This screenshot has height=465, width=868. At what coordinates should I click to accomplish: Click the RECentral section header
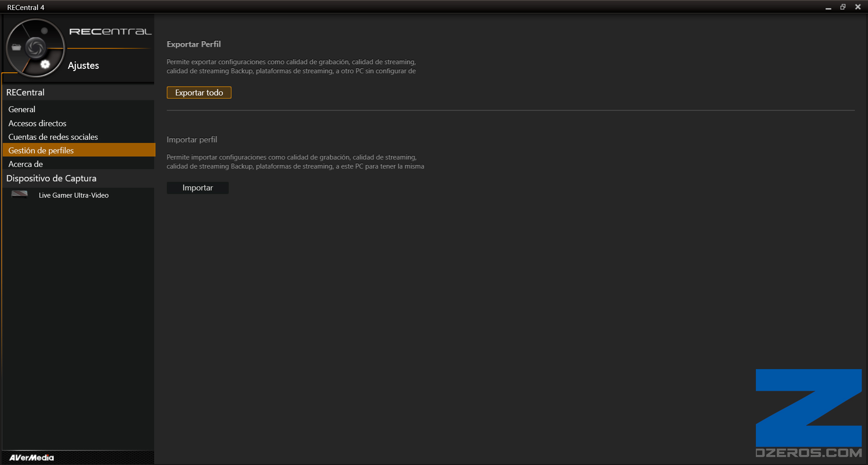pyautogui.click(x=79, y=92)
